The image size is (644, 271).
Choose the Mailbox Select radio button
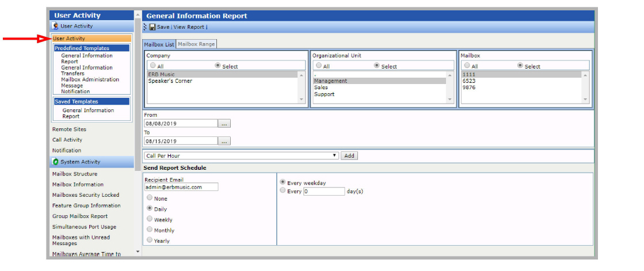[x=520, y=65]
